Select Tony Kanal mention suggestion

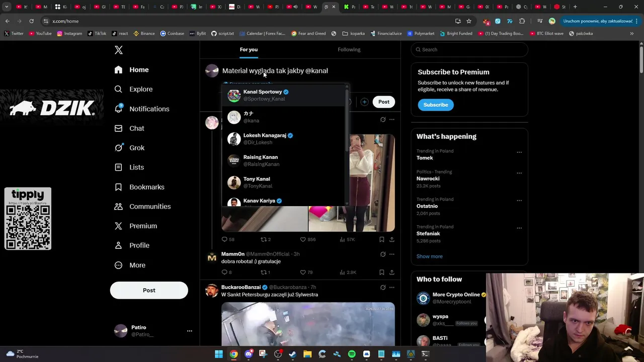(284, 182)
